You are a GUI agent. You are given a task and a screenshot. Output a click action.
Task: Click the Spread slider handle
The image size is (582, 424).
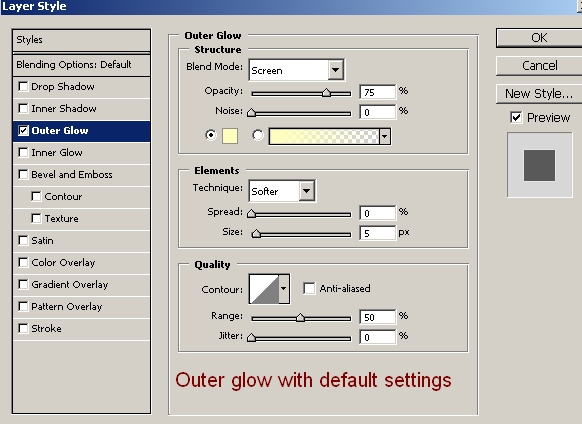pos(251,213)
